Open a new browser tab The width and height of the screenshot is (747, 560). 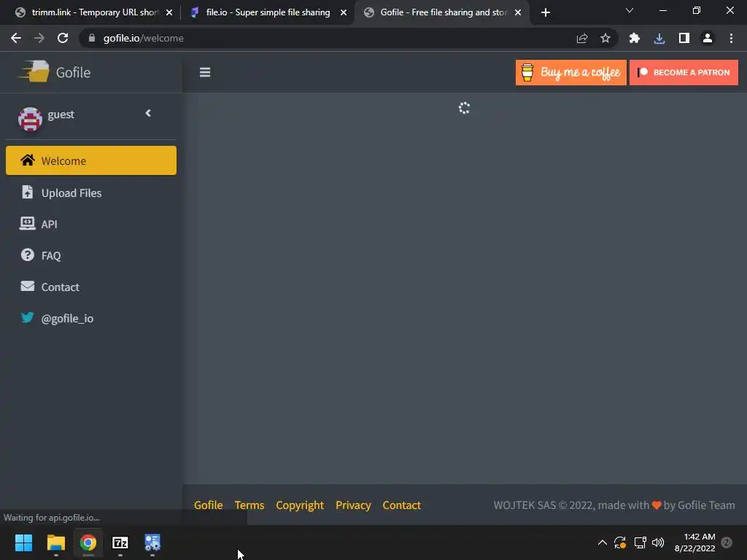point(546,12)
